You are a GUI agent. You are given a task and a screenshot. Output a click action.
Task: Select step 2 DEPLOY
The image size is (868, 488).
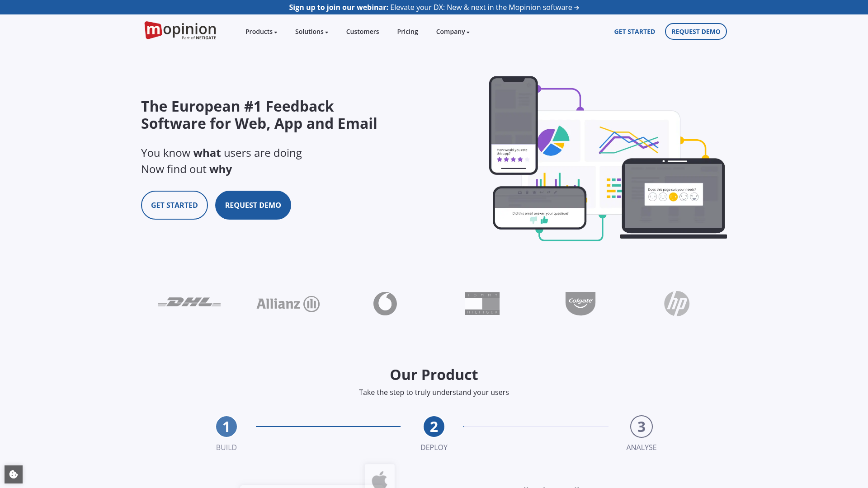(x=434, y=426)
